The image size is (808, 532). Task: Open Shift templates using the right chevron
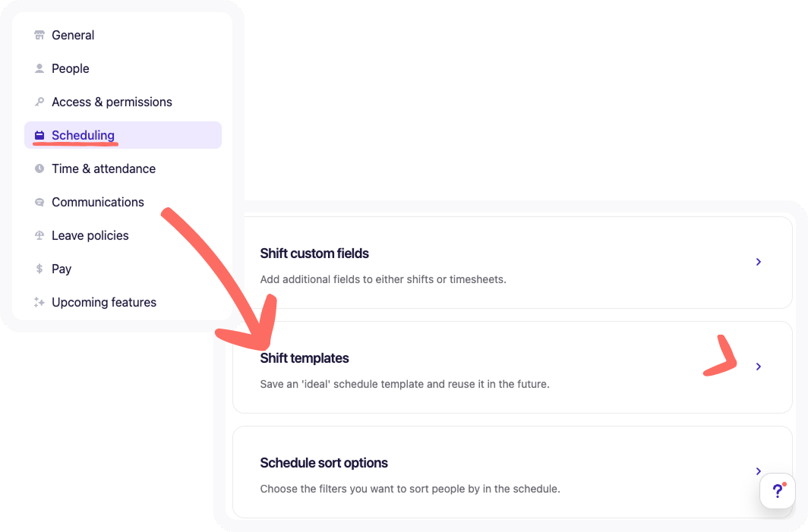point(758,367)
